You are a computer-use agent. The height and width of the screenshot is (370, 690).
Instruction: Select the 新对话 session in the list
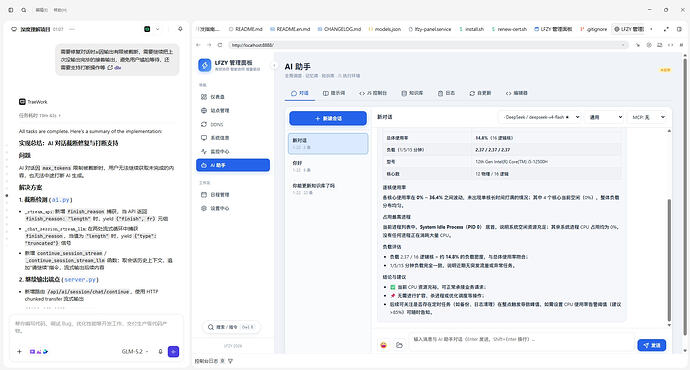click(328, 143)
